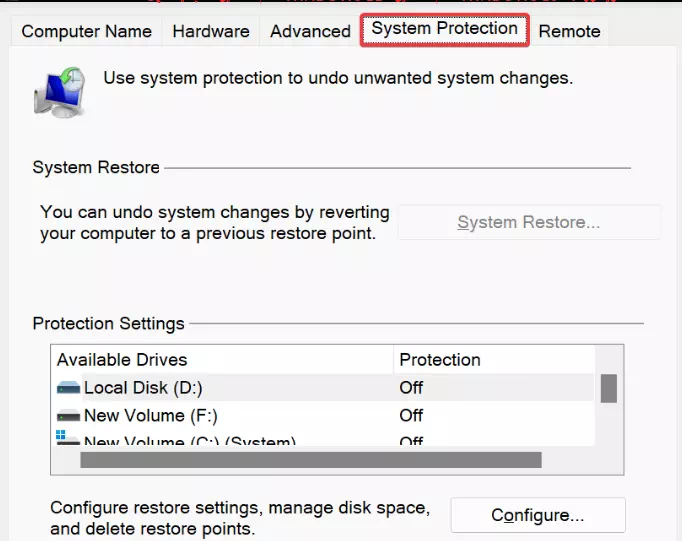
Task: Click the New Volume (F:) drive icon
Action: click(x=68, y=416)
